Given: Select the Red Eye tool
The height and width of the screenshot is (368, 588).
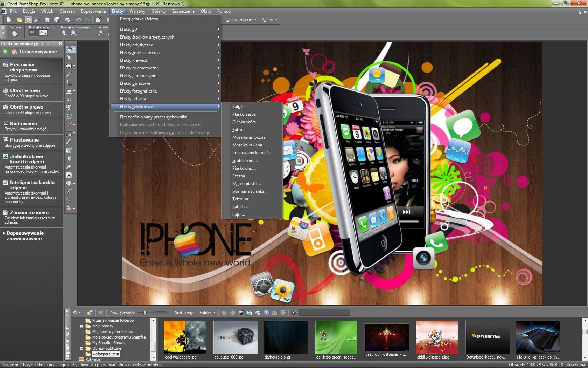Looking at the screenshot, I should pos(69,100).
